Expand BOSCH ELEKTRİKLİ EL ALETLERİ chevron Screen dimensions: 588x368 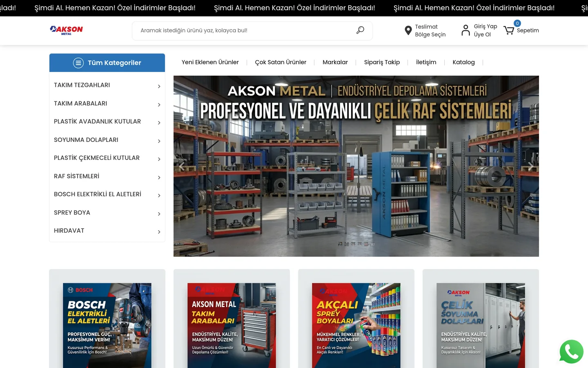coord(159,195)
